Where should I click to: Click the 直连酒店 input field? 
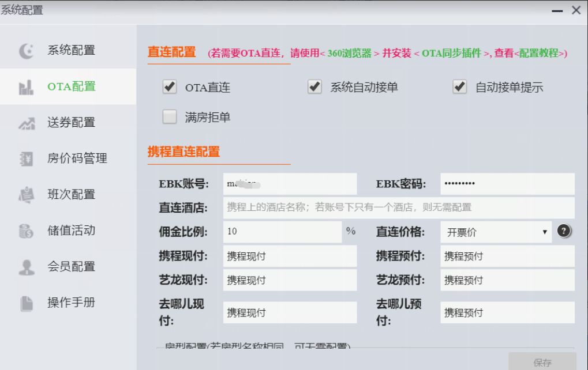pos(398,207)
